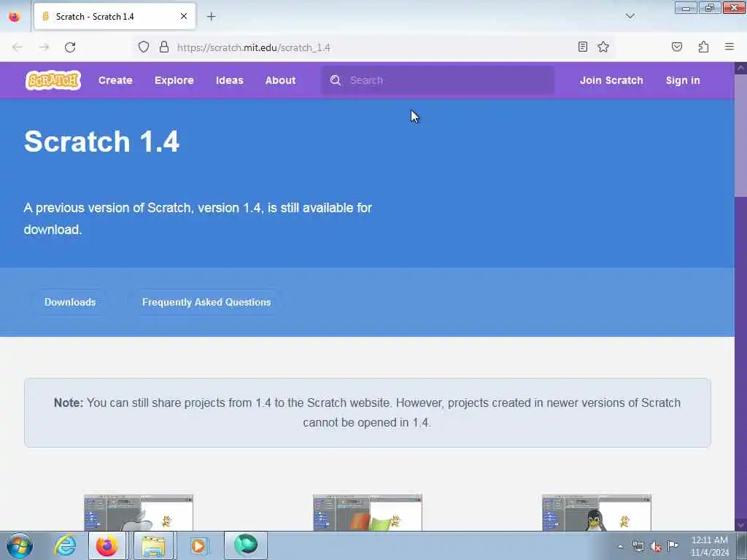Expand the list all tabs chevron

[x=630, y=16]
